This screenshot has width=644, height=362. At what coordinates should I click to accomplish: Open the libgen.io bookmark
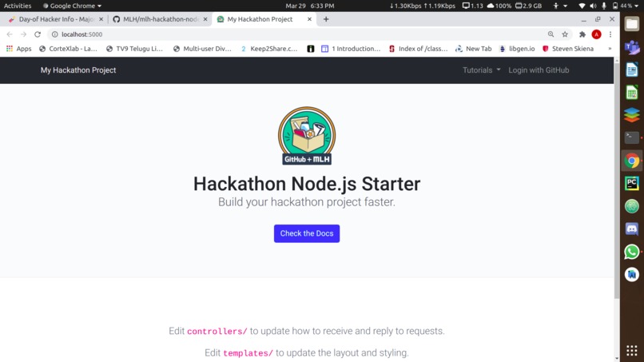517,49
